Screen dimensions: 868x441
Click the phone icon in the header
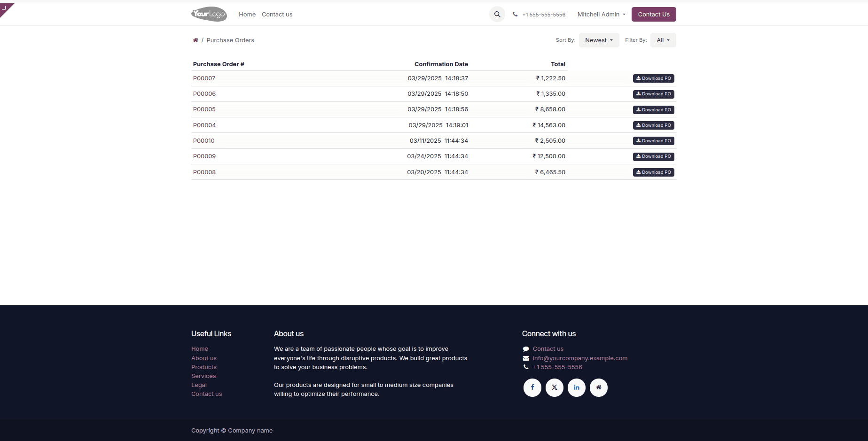click(x=515, y=15)
